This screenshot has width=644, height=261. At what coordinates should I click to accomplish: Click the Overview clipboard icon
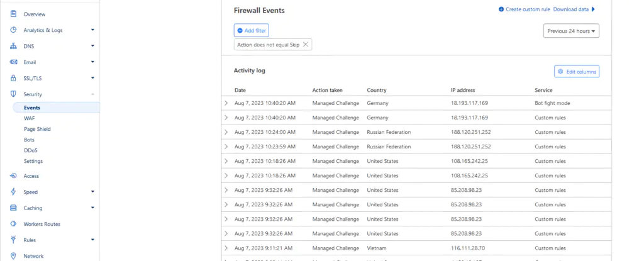13,14
